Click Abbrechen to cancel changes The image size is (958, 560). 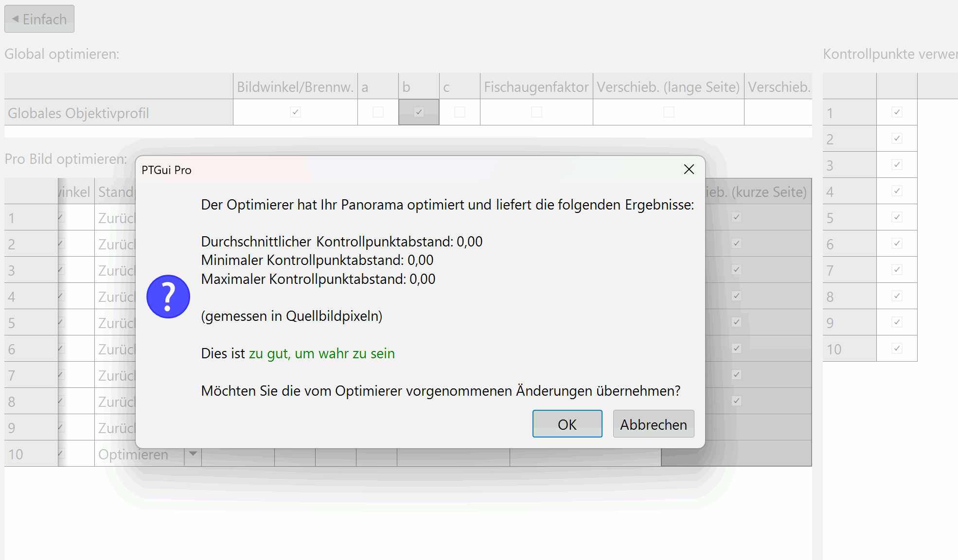pyautogui.click(x=653, y=424)
